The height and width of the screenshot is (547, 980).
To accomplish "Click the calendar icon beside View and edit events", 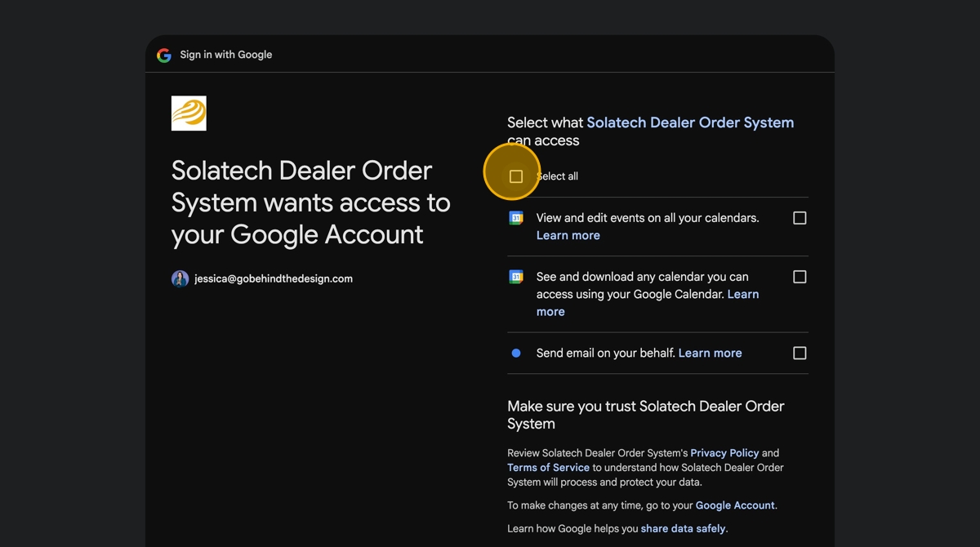I will pos(516,218).
